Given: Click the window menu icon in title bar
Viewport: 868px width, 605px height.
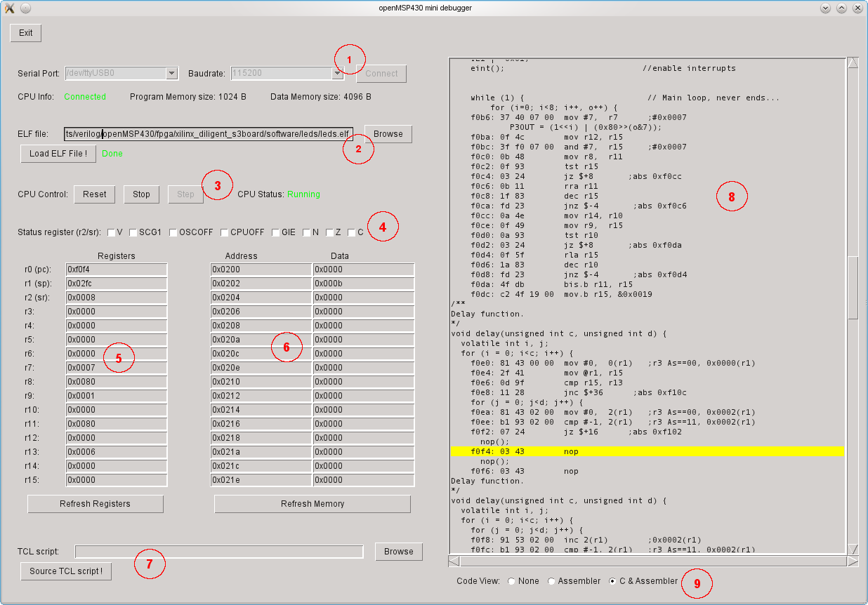Looking at the screenshot, I should [x=10, y=8].
